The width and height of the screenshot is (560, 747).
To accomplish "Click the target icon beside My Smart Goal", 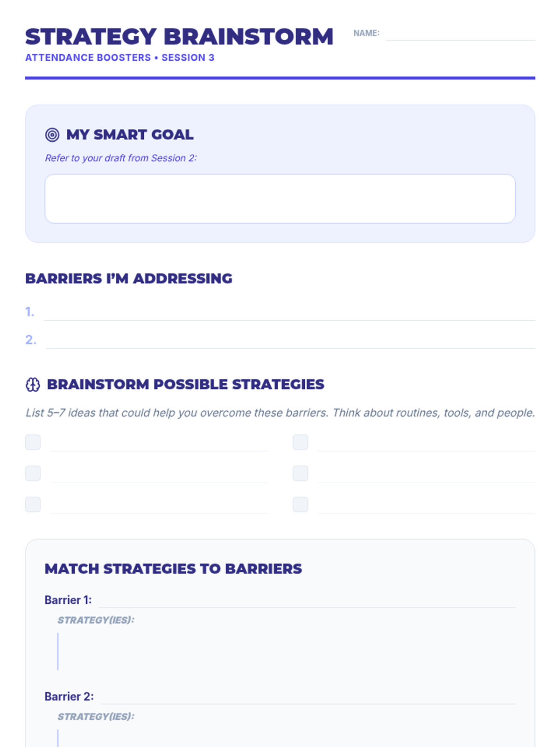I will (x=52, y=135).
